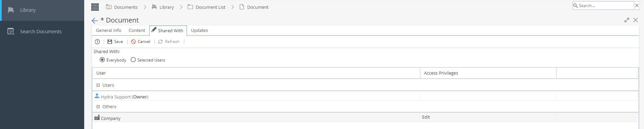This screenshot has width=644, height=129.
Task: Open the help question mark icon
Action: click(97, 42)
